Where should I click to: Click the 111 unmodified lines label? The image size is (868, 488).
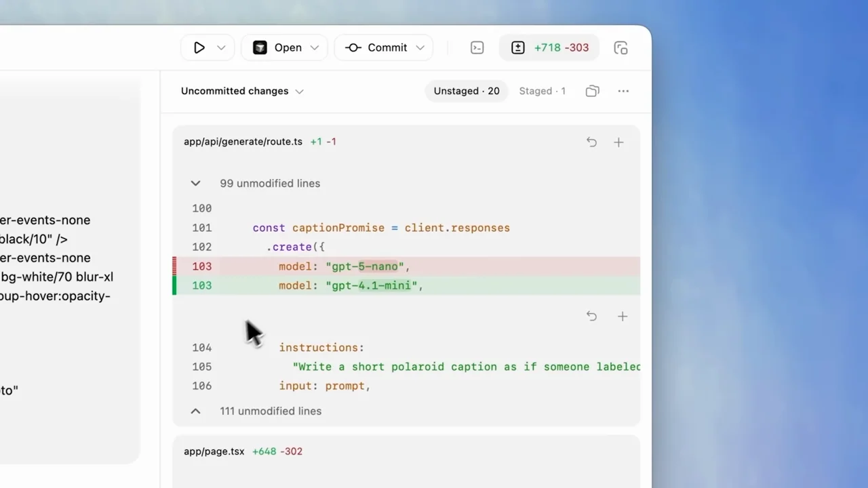tap(271, 411)
